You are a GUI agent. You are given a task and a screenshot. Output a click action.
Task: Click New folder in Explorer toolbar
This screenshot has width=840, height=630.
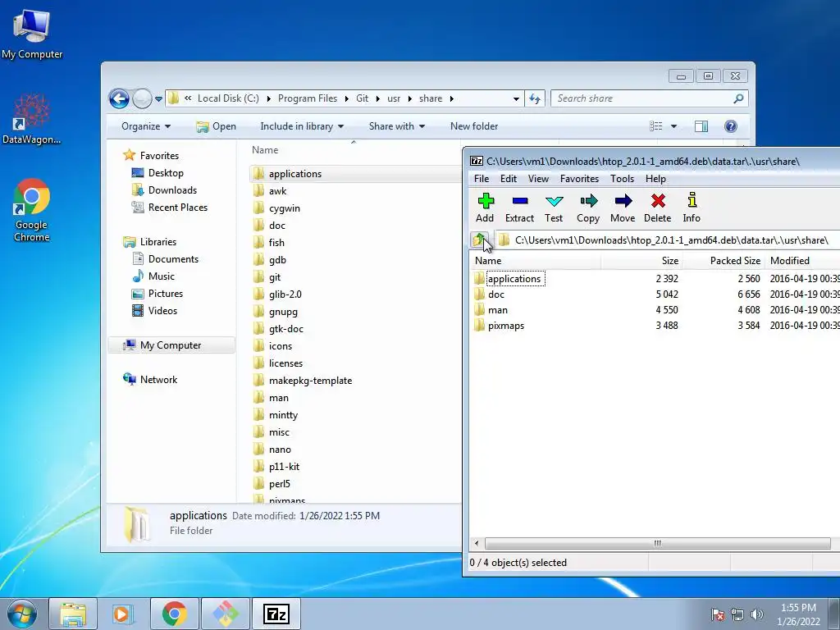474,126
